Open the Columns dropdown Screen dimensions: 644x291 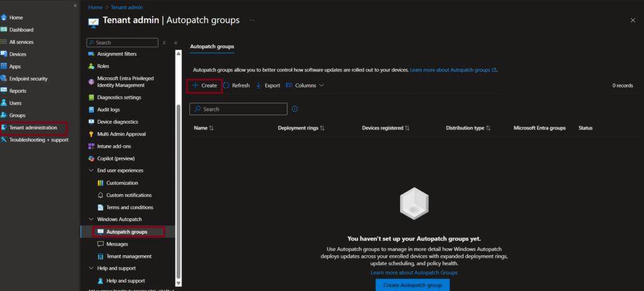pyautogui.click(x=305, y=85)
